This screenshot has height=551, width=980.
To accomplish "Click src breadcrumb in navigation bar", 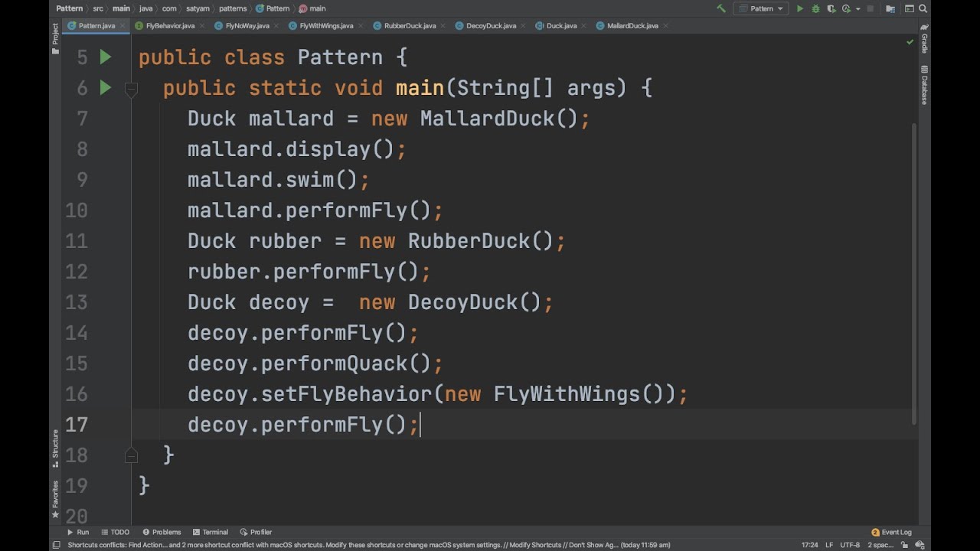I will coord(98,8).
